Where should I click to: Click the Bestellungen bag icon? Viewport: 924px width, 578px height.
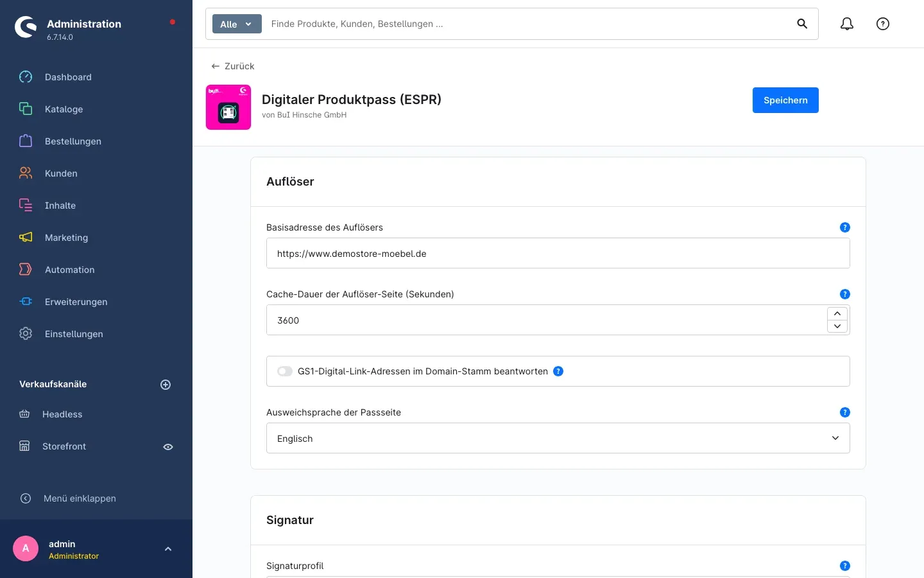click(26, 141)
